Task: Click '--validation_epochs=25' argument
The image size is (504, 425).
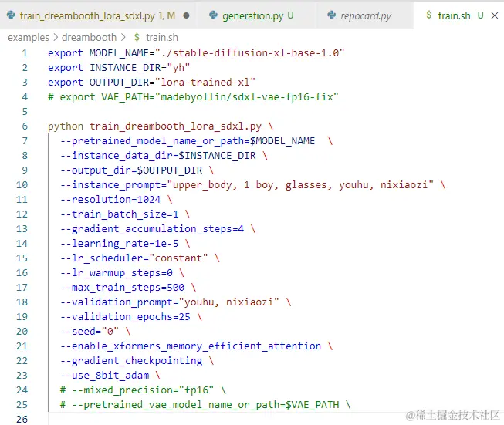Action: pyautogui.click(x=125, y=317)
